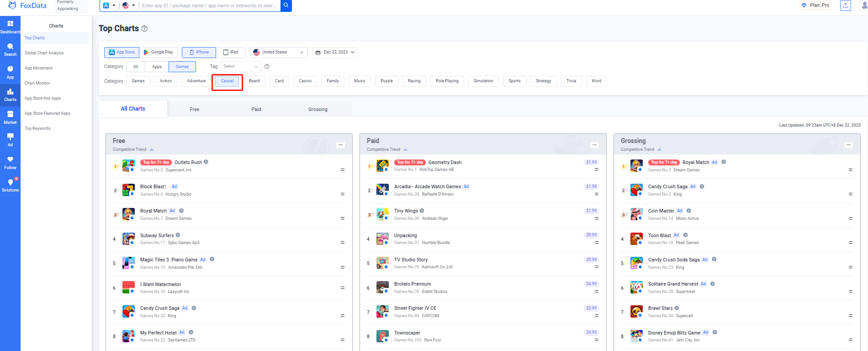Viewport: 868px width, 351px height.
Task: Click the app search input field
Action: click(210, 5)
